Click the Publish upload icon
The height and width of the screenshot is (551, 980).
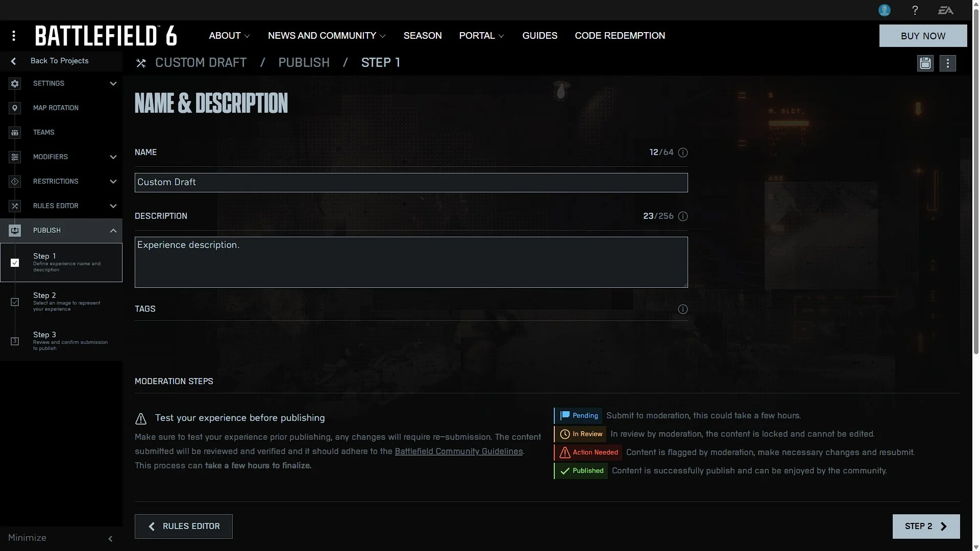pos(15,231)
